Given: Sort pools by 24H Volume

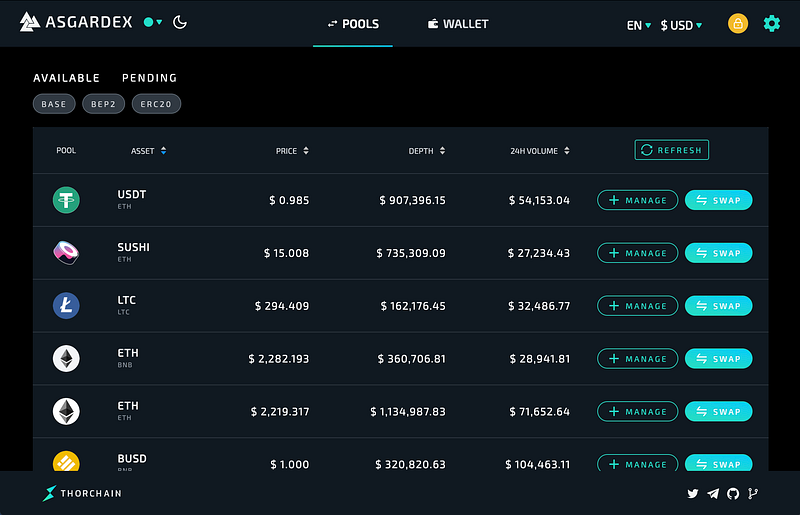Looking at the screenshot, I should (x=540, y=151).
